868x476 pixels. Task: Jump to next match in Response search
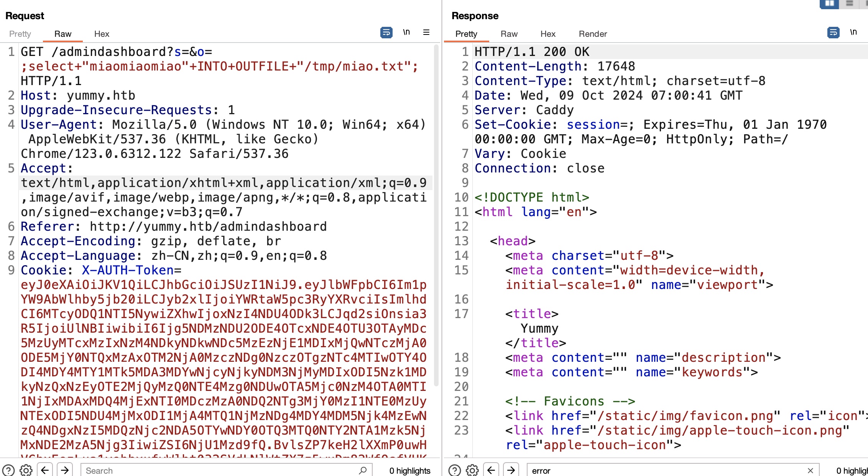511,470
